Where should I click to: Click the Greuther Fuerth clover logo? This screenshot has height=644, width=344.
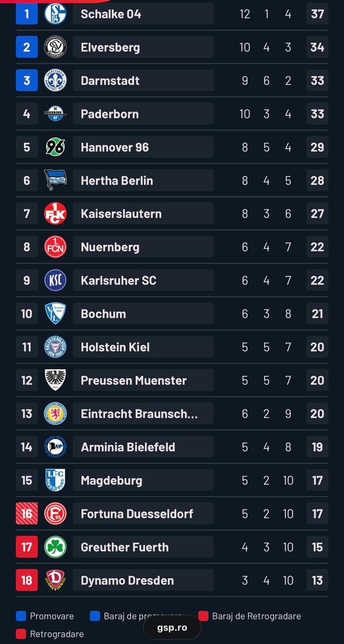click(55, 547)
